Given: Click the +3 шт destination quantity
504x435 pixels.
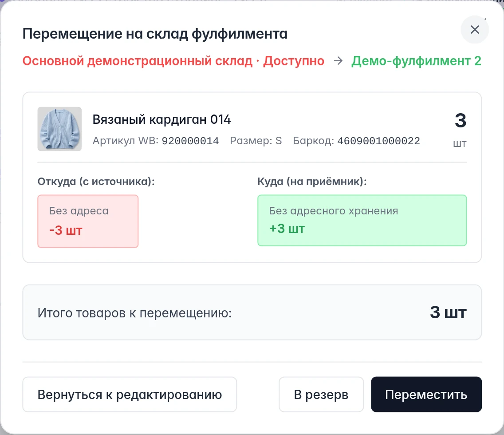Looking at the screenshot, I should [x=287, y=229].
